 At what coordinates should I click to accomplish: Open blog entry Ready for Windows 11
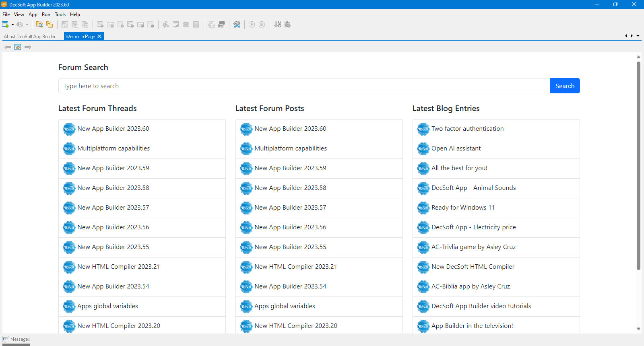click(x=496, y=208)
